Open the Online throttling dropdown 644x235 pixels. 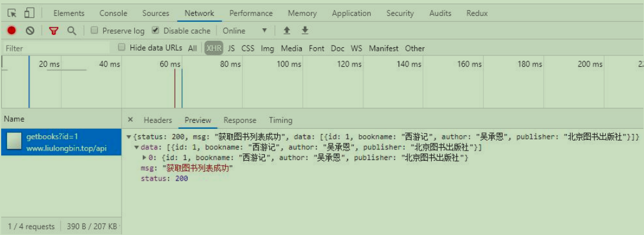click(245, 31)
